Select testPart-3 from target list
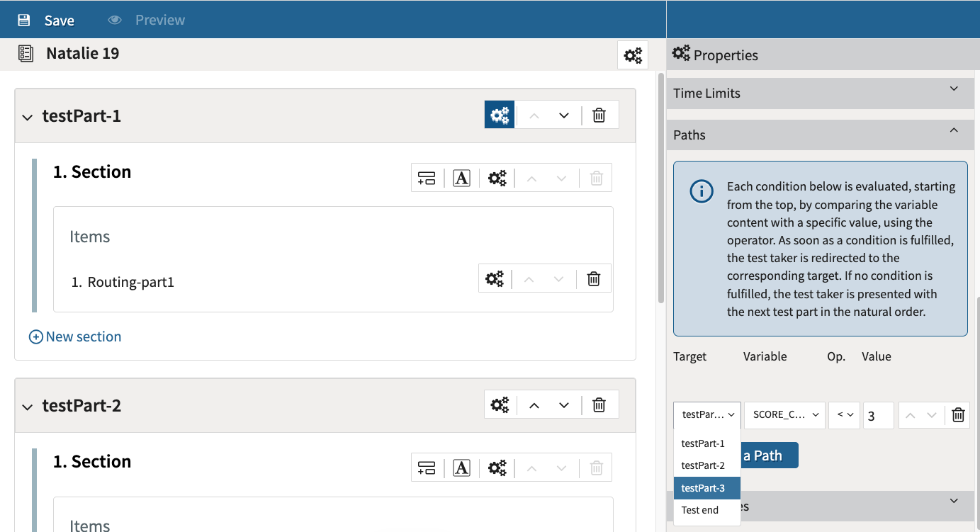The width and height of the screenshot is (980, 532). click(x=703, y=488)
